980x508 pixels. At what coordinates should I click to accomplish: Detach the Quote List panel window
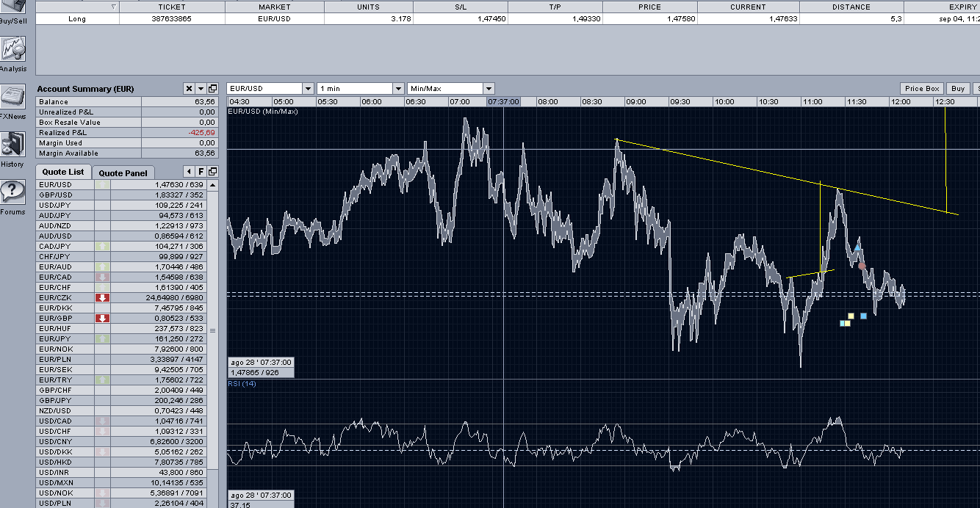(x=213, y=172)
